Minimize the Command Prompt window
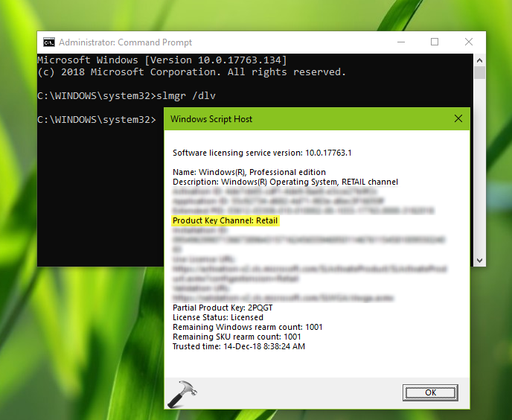The image size is (512, 420). click(401, 42)
